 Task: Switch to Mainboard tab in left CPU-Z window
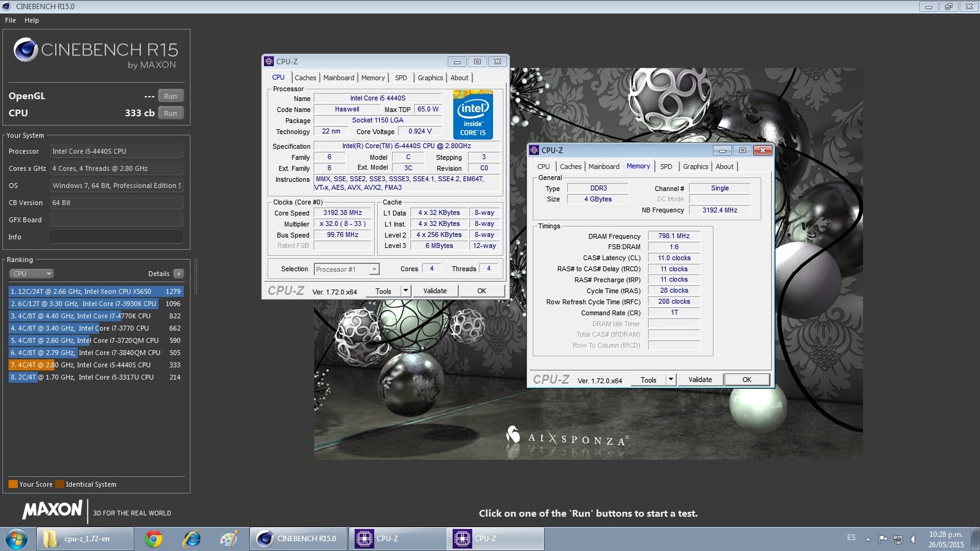[339, 78]
